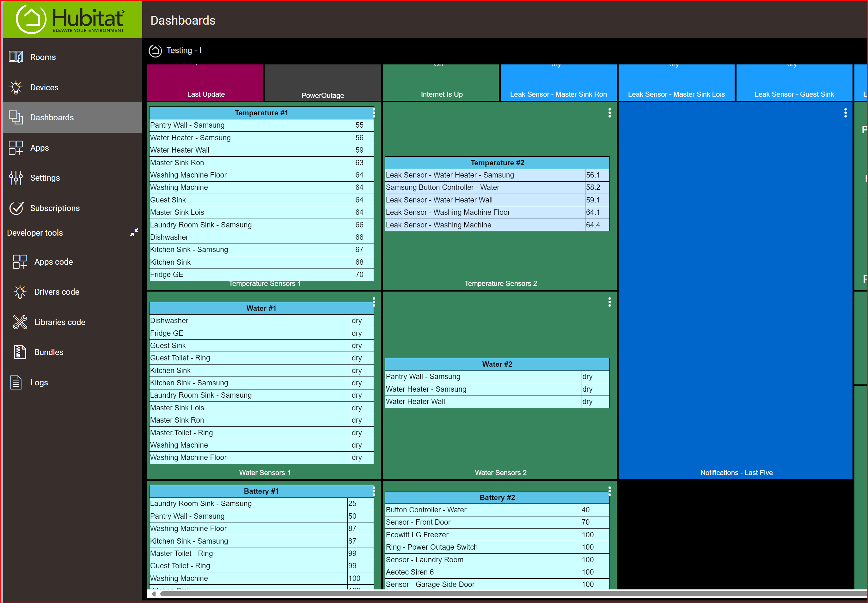This screenshot has height=603, width=868.
Task: Open the Logs icon
Action: pos(16,382)
